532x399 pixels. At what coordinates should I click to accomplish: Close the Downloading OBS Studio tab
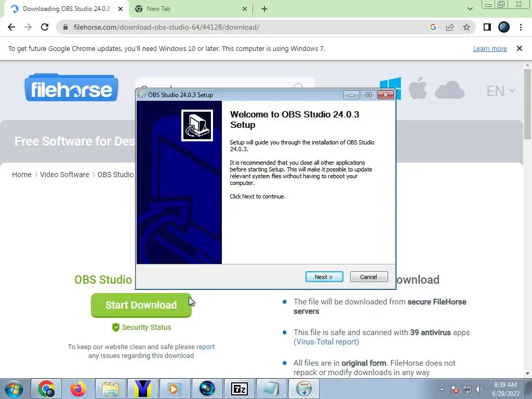[x=121, y=9]
